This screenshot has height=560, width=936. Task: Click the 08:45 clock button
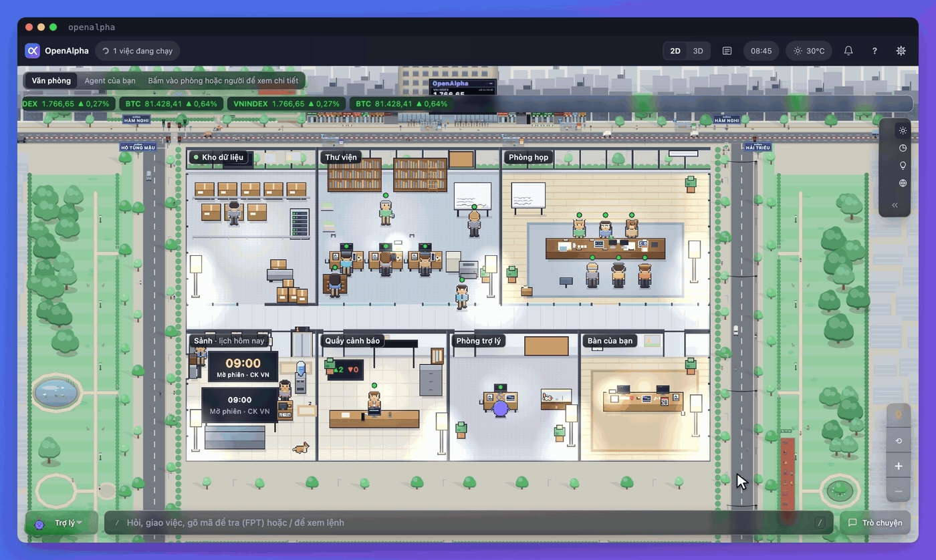click(x=761, y=51)
